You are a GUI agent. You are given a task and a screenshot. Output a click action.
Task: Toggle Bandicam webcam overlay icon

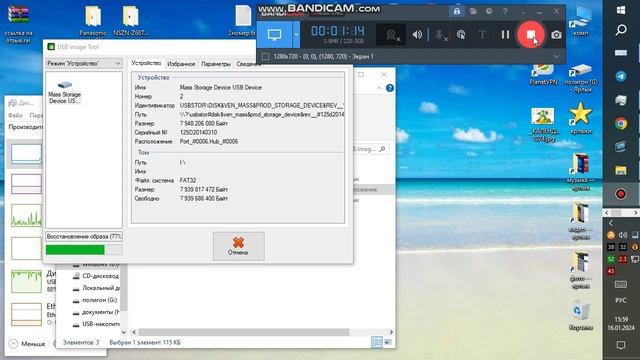(391, 35)
